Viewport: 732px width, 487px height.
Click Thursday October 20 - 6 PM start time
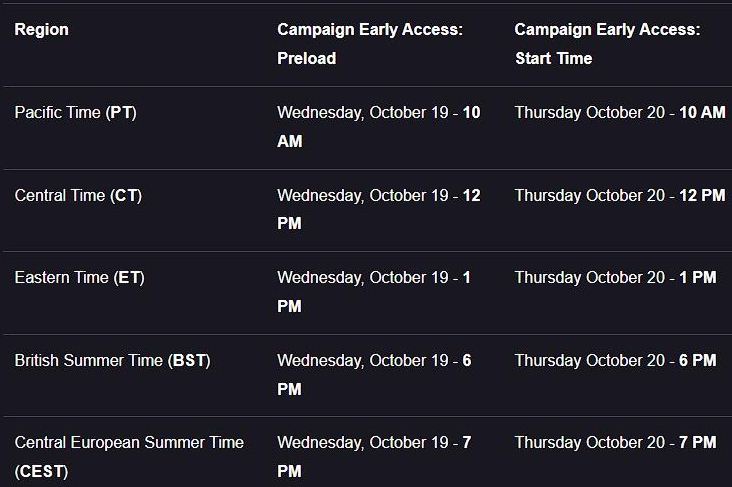[x=615, y=360]
